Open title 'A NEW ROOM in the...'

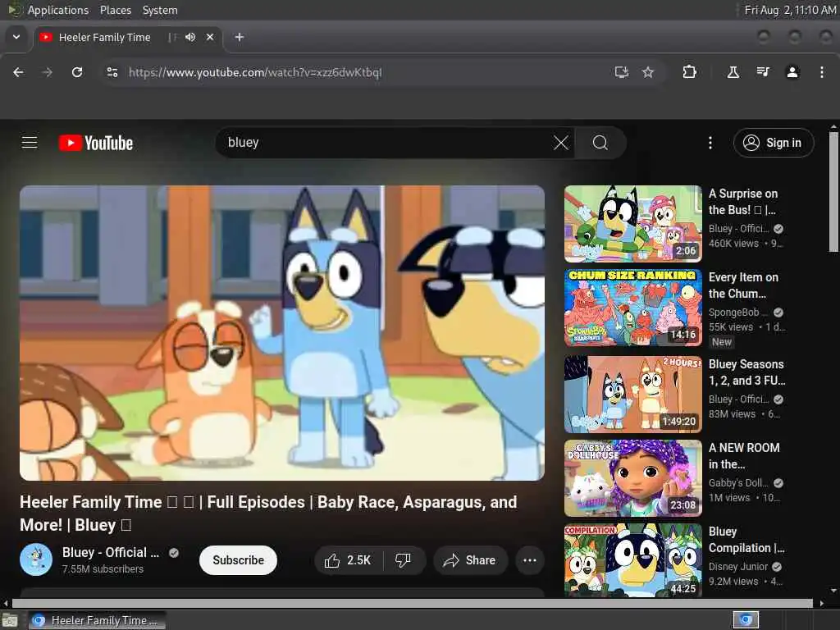click(744, 455)
